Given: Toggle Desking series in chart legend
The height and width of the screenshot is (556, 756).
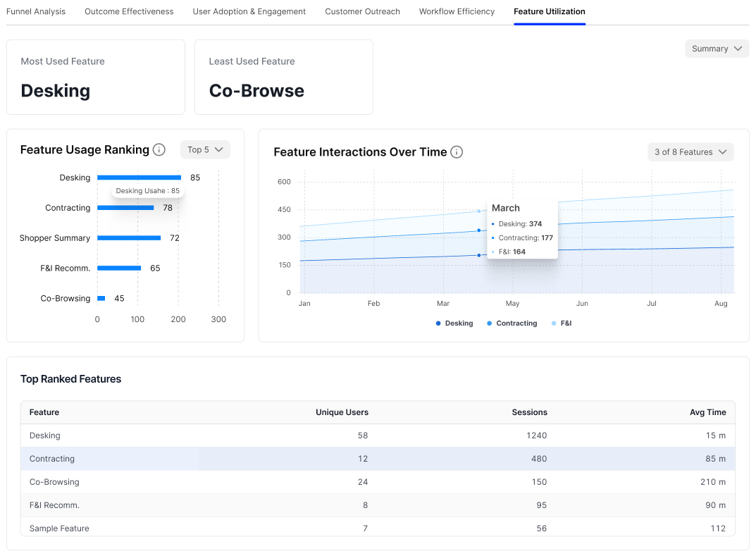Looking at the screenshot, I should tap(454, 323).
